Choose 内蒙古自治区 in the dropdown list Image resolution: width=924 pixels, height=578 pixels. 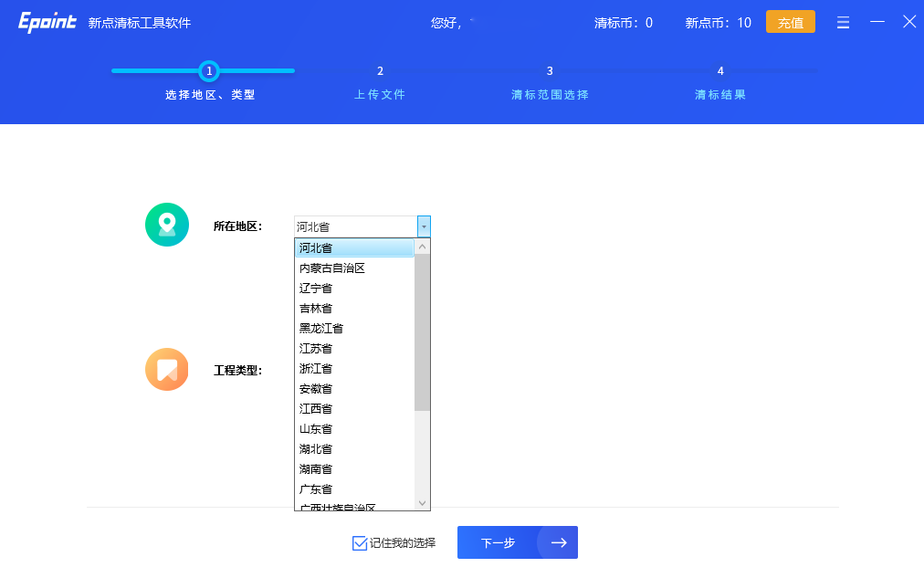[x=332, y=268]
